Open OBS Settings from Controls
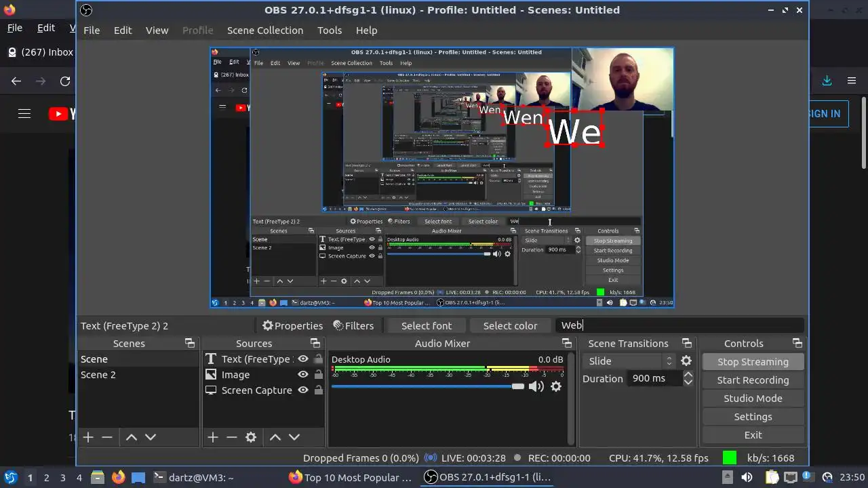This screenshot has width=868, height=488. [753, 417]
